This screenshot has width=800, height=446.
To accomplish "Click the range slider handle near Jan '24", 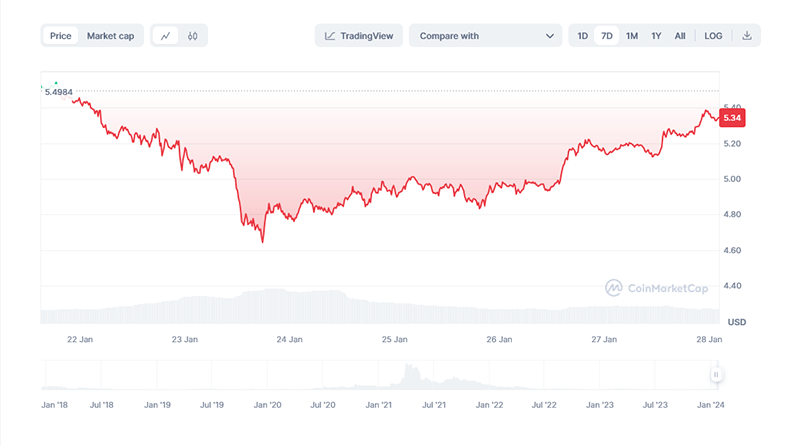I will point(716,375).
